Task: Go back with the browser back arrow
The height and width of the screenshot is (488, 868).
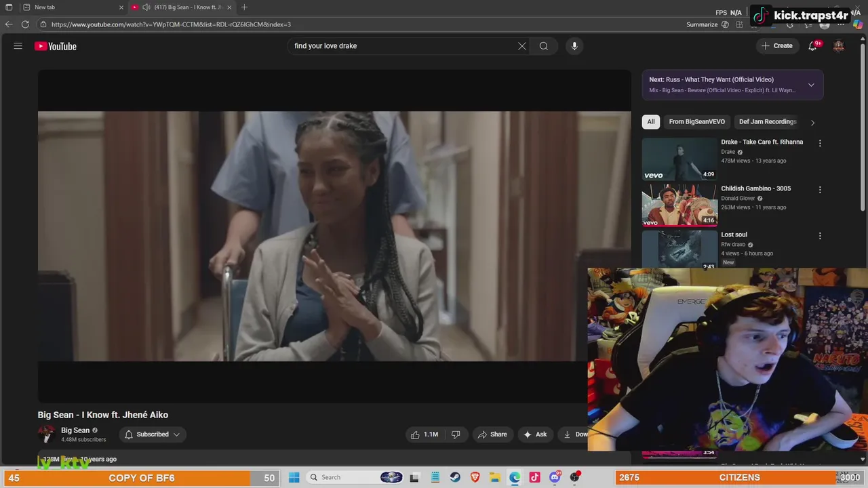Action: click(9, 24)
